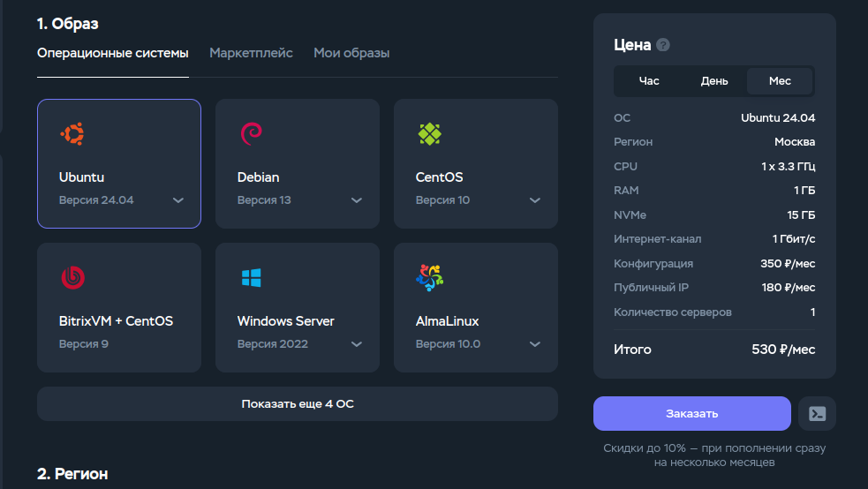Select the Мес billing period
The image size is (868, 489).
[780, 81]
